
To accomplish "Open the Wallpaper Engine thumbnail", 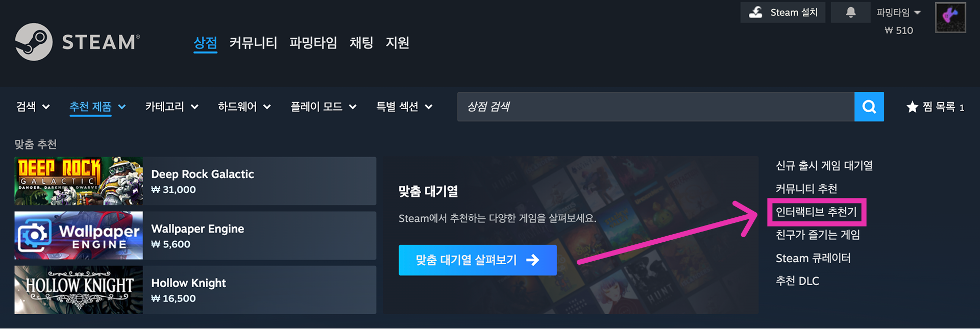I will 79,236.
